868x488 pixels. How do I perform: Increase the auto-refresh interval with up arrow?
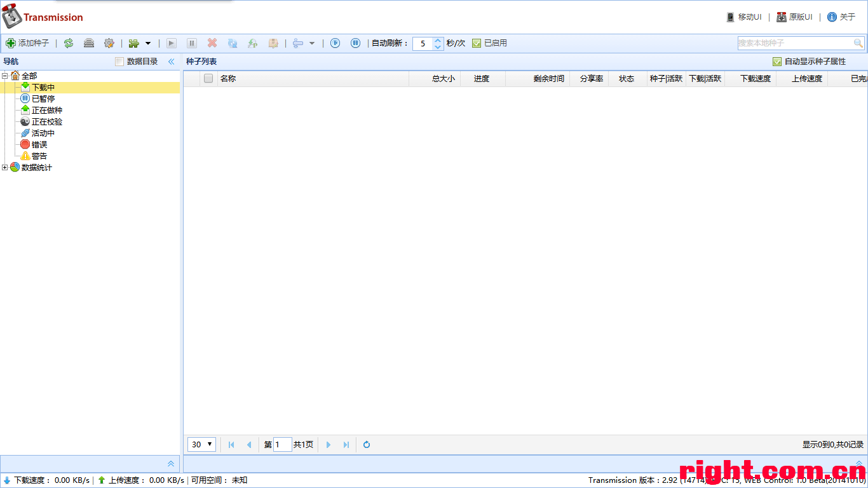(x=438, y=40)
